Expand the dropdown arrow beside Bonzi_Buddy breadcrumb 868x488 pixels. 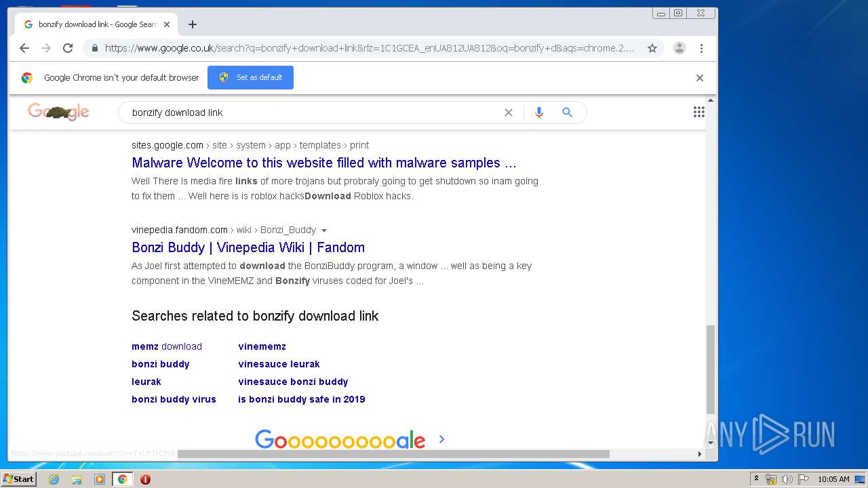[x=323, y=230]
